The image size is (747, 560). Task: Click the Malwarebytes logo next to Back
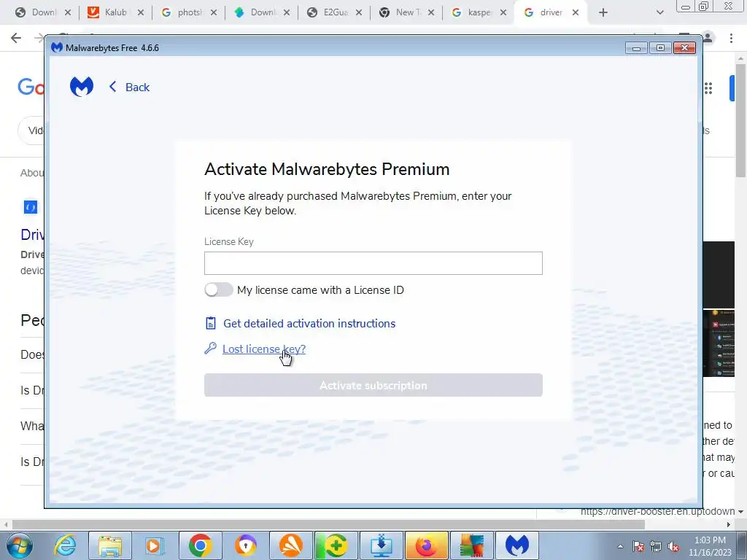coord(82,87)
